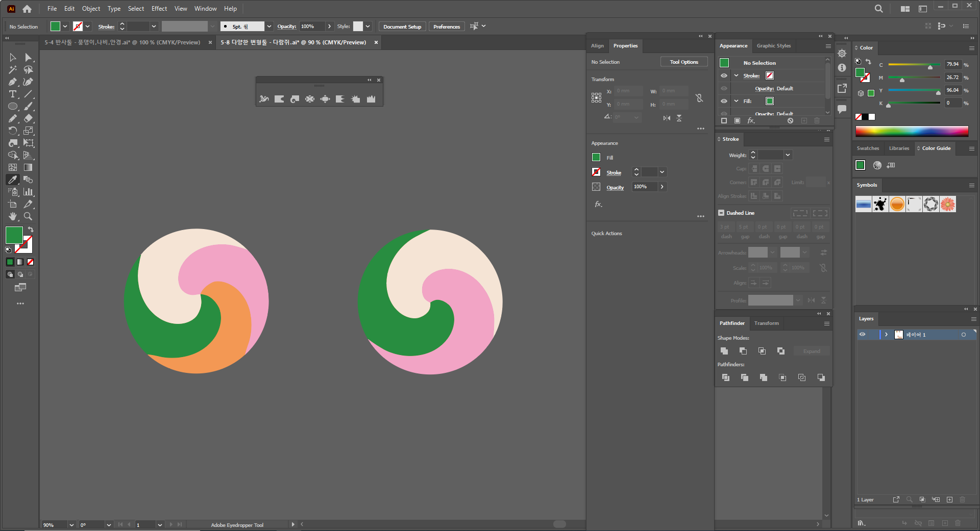The width and height of the screenshot is (980, 531).
Task: Open the Stroke panel Weight dropdown
Action: coord(788,155)
